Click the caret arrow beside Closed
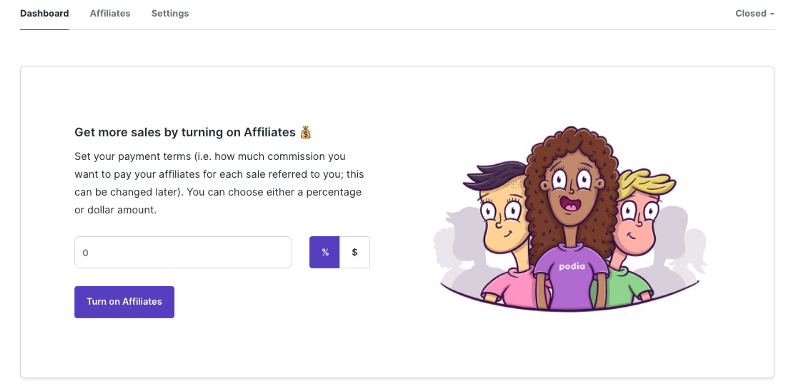 pos(772,14)
